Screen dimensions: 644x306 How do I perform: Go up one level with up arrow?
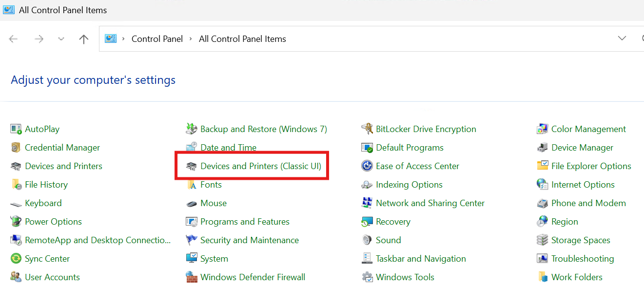pos(84,39)
